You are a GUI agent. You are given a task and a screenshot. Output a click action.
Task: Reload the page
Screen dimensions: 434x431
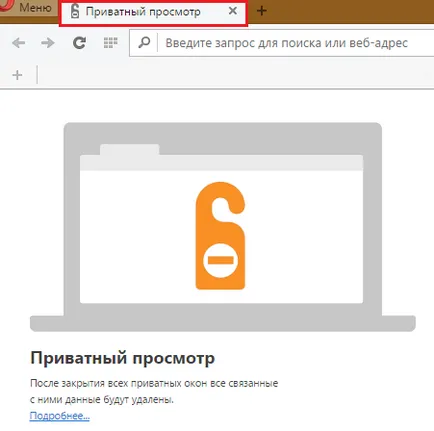79,43
